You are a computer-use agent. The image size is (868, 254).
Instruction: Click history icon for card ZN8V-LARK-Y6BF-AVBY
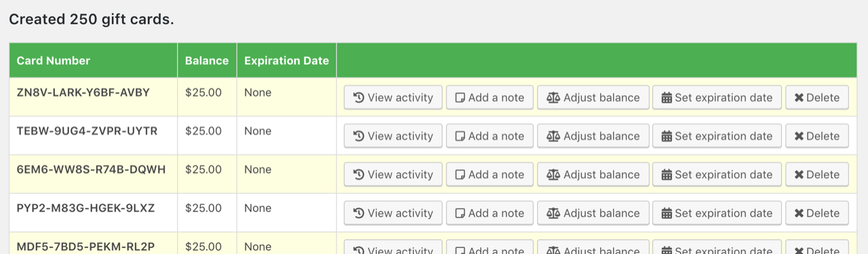[359, 98]
